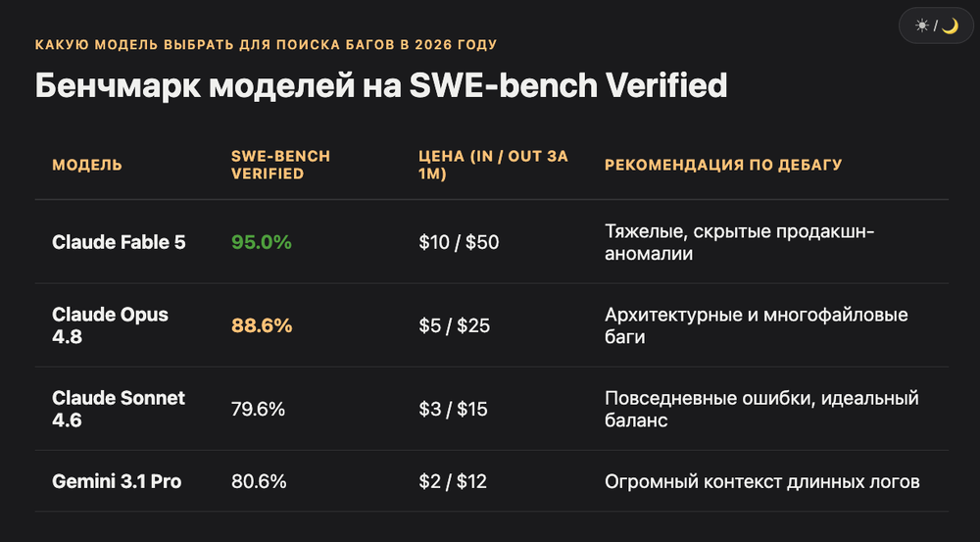
Task: Click the sun icon in theme toggle
Action: 922,25
